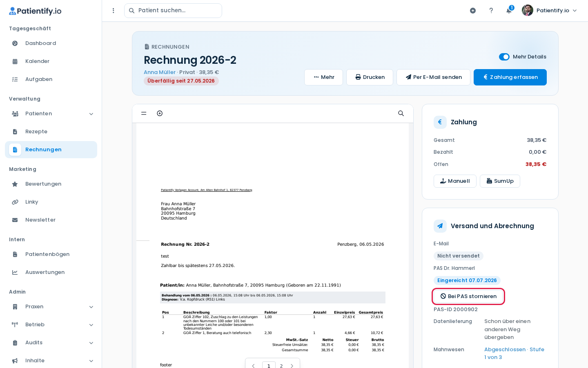Open the help question mark icon
Viewport: 588px width, 368px height.
pos(491,11)
